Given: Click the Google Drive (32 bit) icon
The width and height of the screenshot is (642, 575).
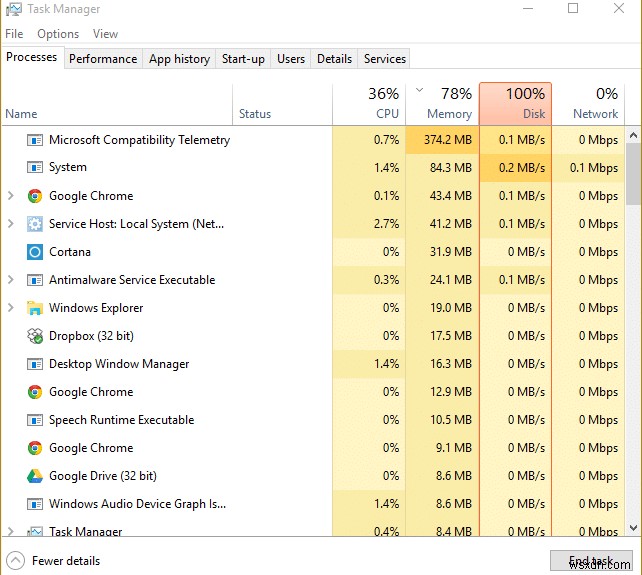Looking at the screenshot, I should [x=35, y=476].
